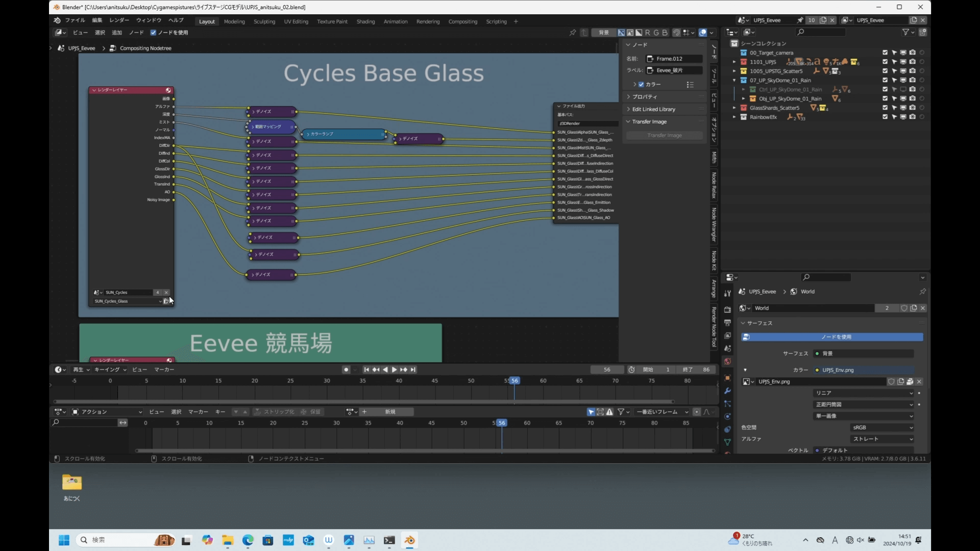980x551 pixels.
Task: Click the node editor pin icon
Action: pos(573,33)
